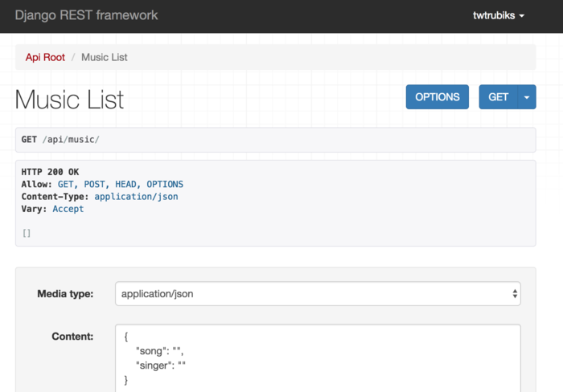Click the Music List page heading

pos(69,99)
